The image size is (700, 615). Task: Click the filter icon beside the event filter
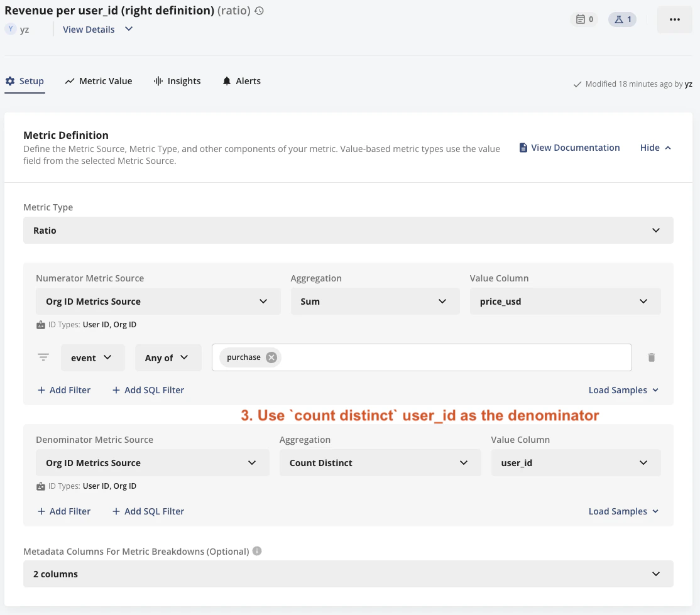coord(43,357)
